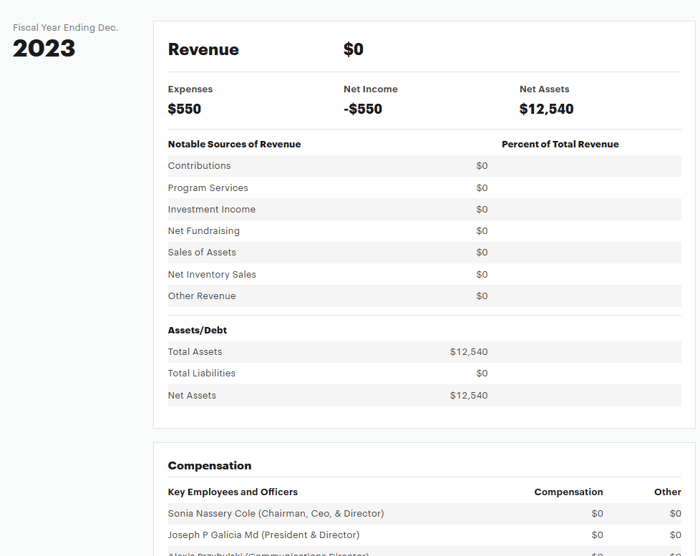Viewport: 700px width, 556px height.
Task: Click the Assets/Debt section header
Action: [x=197, y=330]
